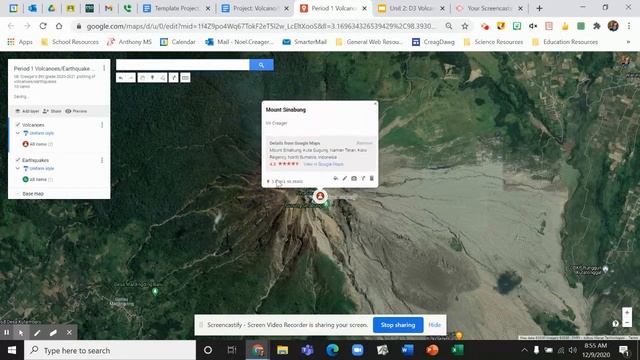This screenshot has width=640, height=360.
Task: Toggle Earthquakes layer checkbox
Action: (x=18, y=160)
